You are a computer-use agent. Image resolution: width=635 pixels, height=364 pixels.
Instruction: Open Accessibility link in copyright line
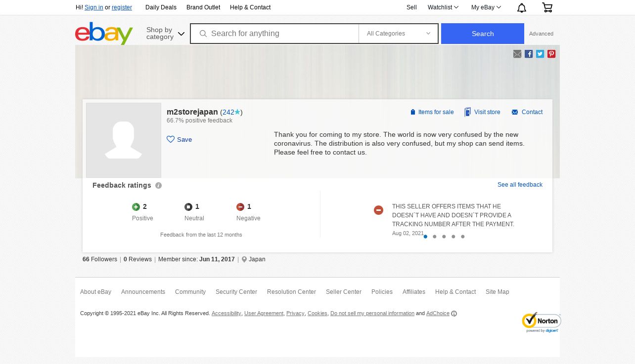pyautogui.click(x=227, y=314)
